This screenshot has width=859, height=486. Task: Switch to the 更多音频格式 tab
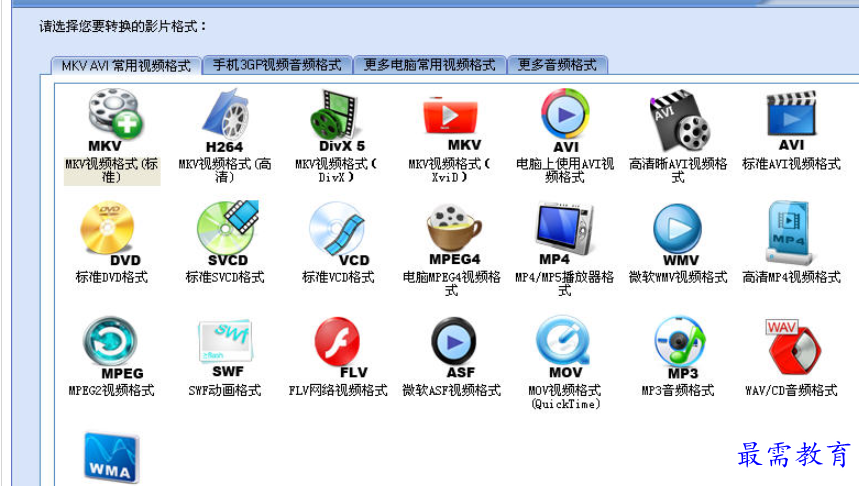click(557, 65)
